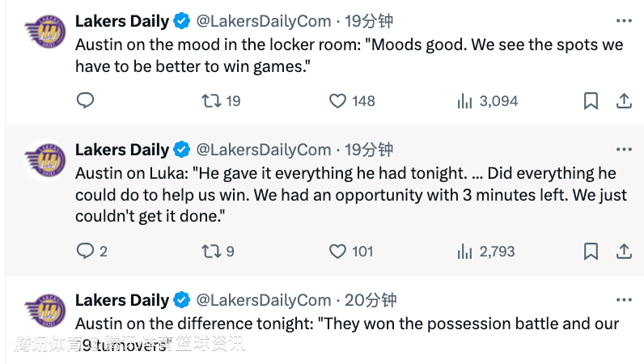644x364 pixels.
Task: Open the 20分钟 timestamp on third tweet
Action: click(371, 300)
